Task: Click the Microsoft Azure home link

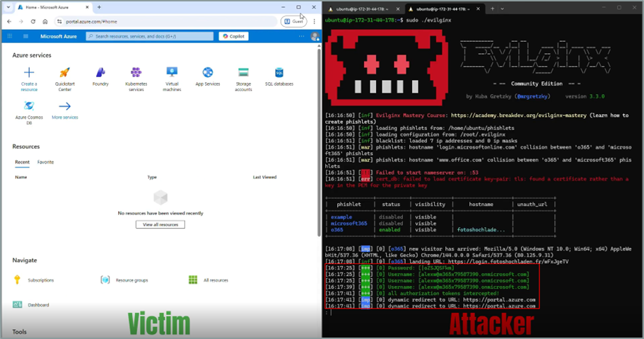Action: pos(59,36)
